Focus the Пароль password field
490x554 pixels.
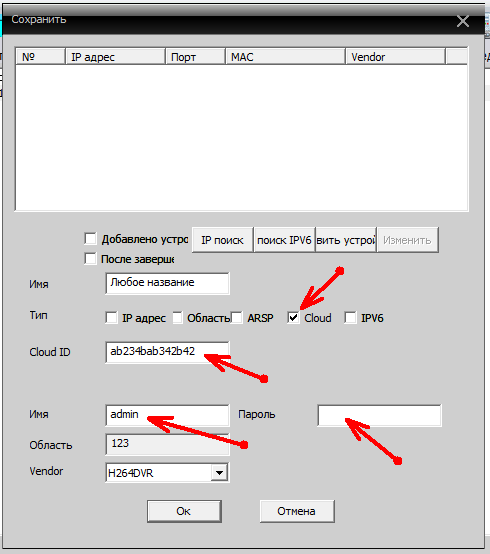(x=379, y=416)
